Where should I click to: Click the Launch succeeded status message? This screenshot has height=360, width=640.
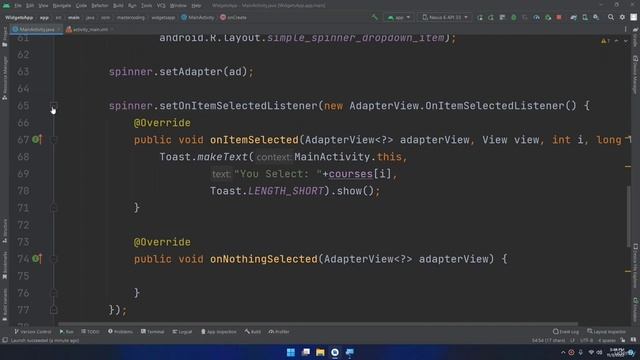tap(45, 340)
